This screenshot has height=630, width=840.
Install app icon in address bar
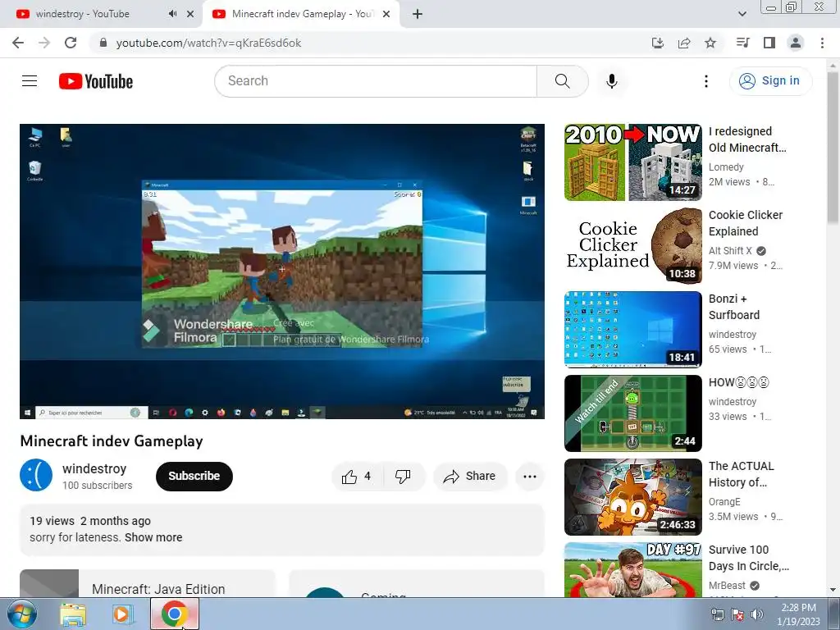pyautogui.click(x=658, y=43)
